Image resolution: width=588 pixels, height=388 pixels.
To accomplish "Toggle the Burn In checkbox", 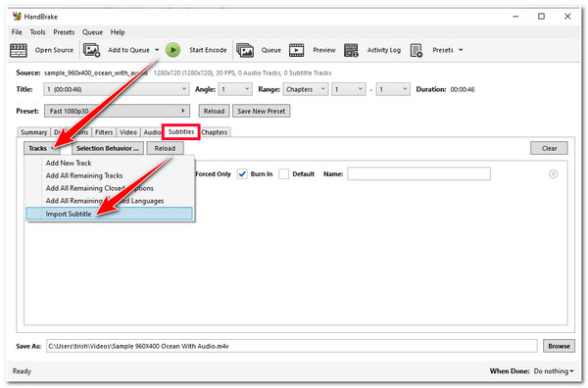I will click(242, 174).
